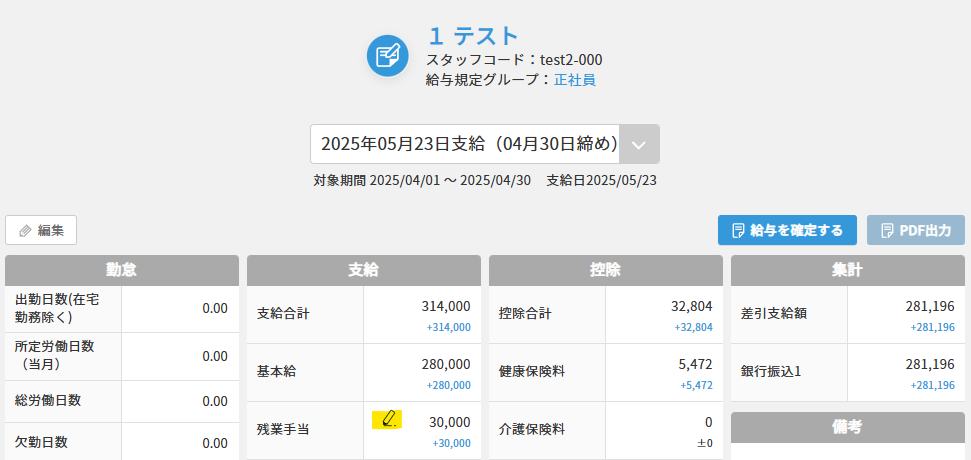The image size is (971, 460).
Task: Expand the pay period dropdown chevron
Action: point(640,144)
